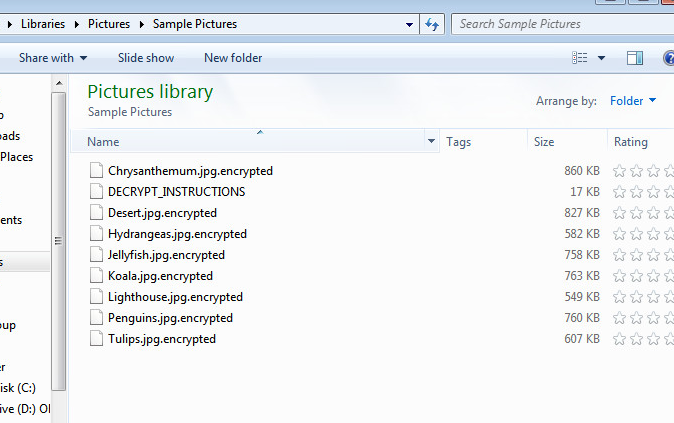Image resolution: width=674 pixels, height=423 pixels.
Task: Open the Share with menu
Action: (53, 58)
